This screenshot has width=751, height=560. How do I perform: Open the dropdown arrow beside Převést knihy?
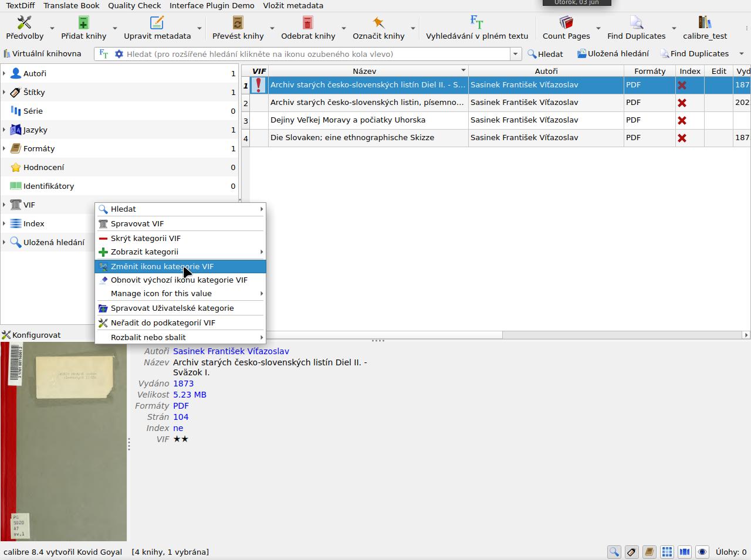click(272, 28)
